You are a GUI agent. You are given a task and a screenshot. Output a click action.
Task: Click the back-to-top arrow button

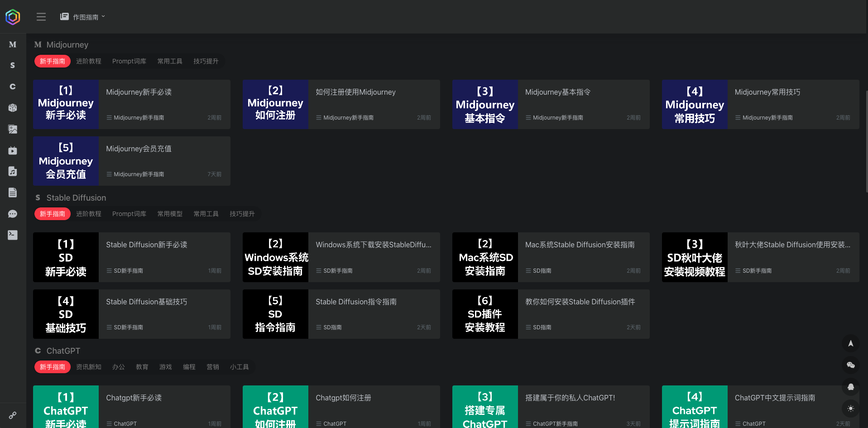[851, 343]
